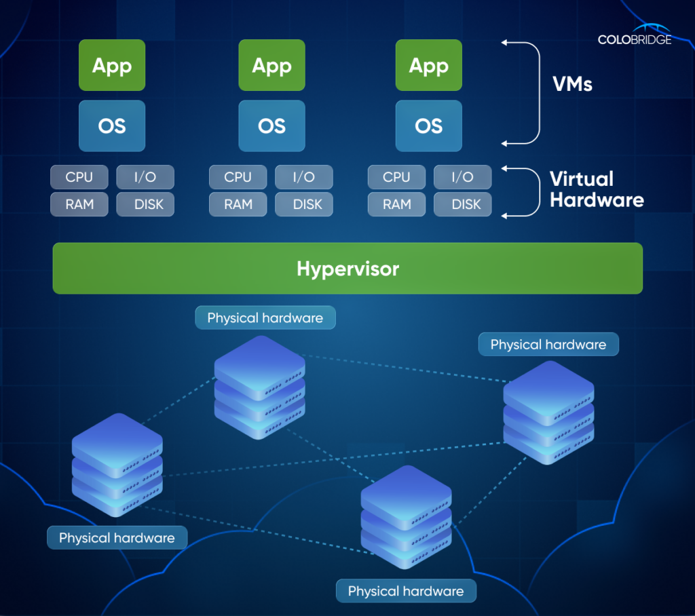Click the DISK box in rightmost group
The width and height of the screenshot is (695, 616).
click(x=462, y=204)
